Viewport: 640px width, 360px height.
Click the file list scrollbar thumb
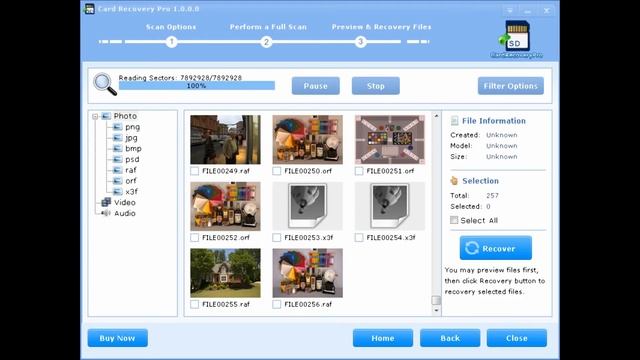point(436,300)
